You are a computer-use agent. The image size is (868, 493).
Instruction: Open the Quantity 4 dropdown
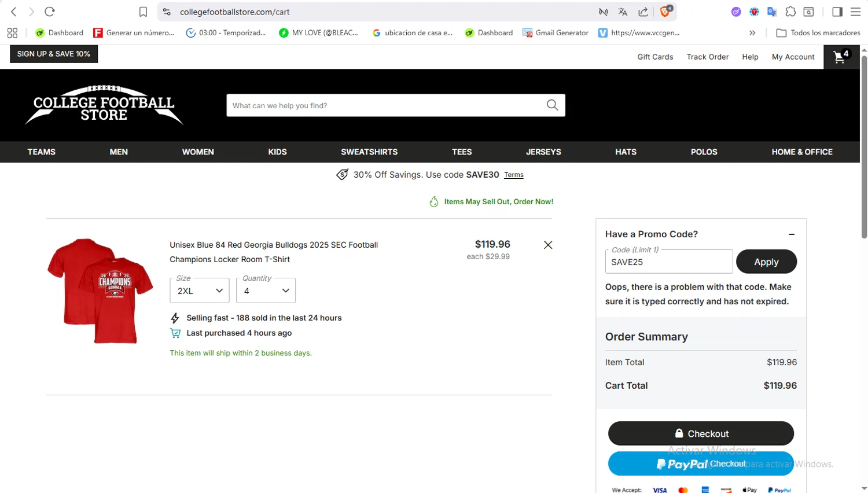tap(266, 290)
